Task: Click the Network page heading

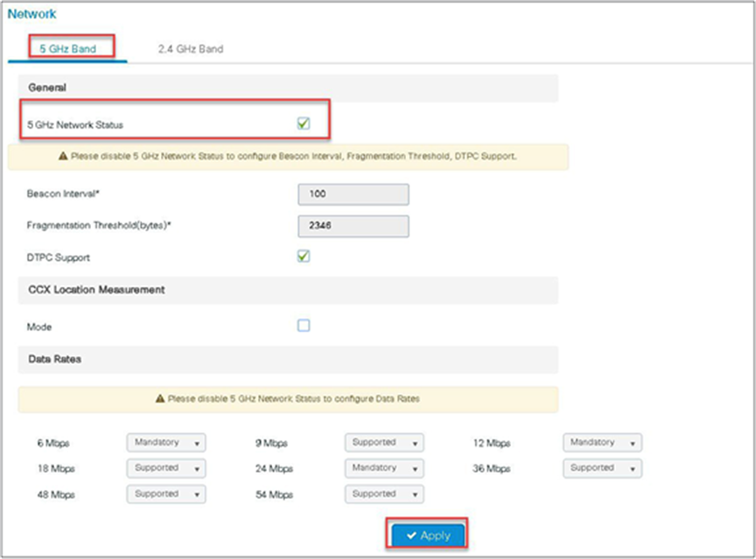Action: tap(31, 14)
